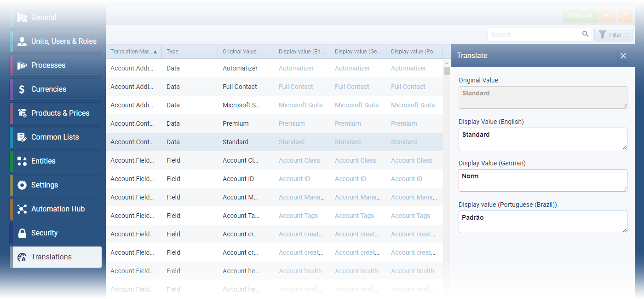Viewport: 644px width, 299px height.
Task: Click the Settings gear icon in sidebar
Action: pos(22,185)
